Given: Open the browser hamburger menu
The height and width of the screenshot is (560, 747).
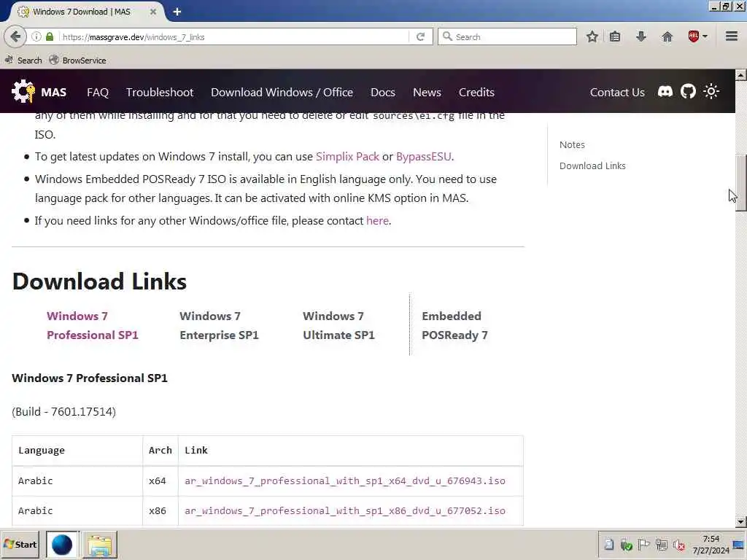Looking at the screenshot, I should tap(732, 36).
